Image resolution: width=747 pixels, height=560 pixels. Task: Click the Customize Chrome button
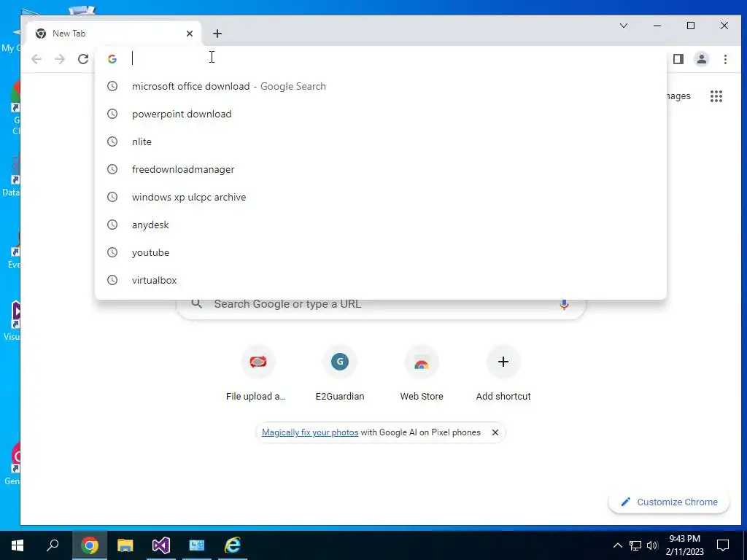(669, 502)
